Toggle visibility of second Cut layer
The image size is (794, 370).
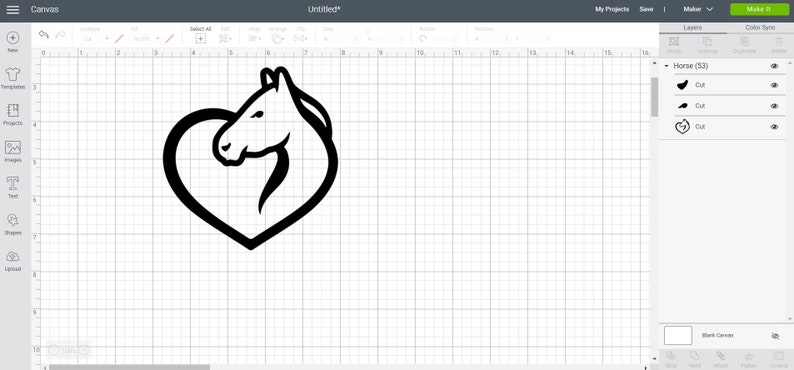[774, 106]
